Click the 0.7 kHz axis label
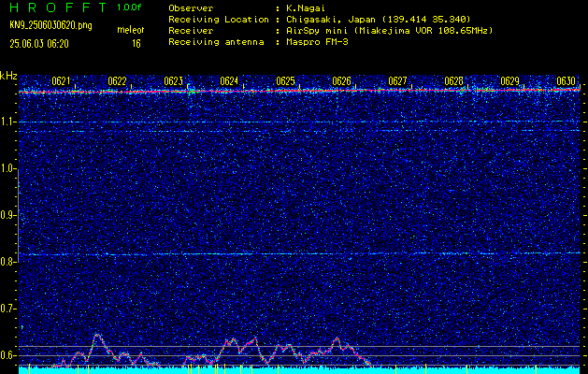 [7, 309]
